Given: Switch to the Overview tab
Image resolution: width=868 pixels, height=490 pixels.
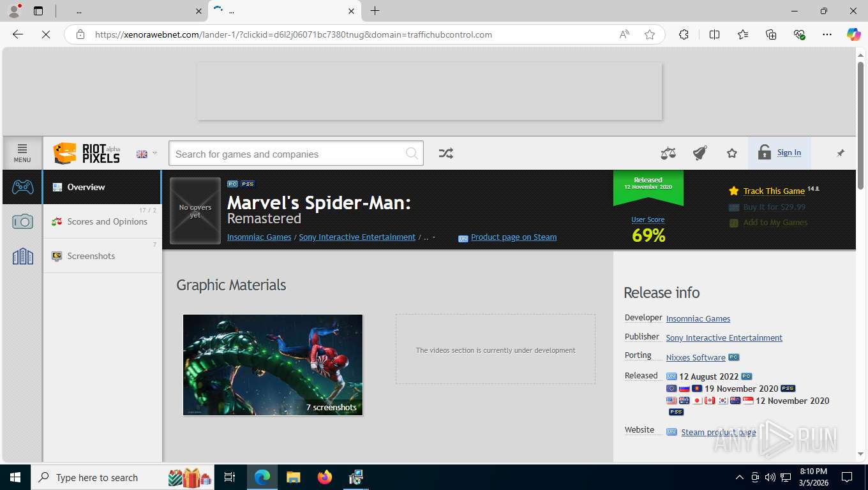Looking at the screenshot, I should [102, 187].
